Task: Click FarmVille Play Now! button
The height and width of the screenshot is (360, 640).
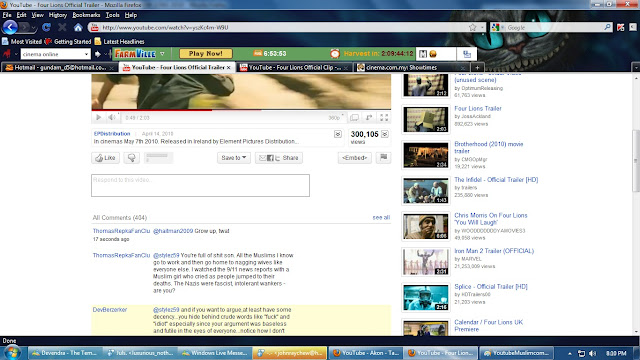Action: pyautogui.click(x=206, y=53)
